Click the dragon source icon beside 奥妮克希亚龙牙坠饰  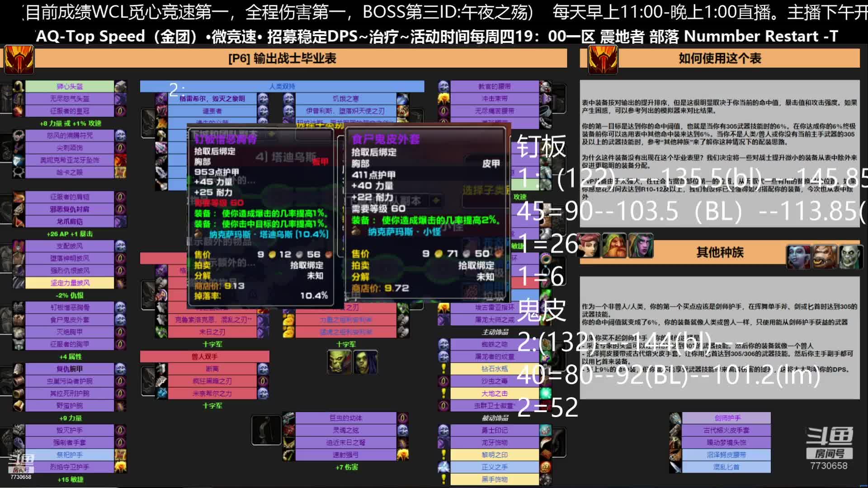pos(120,160)
